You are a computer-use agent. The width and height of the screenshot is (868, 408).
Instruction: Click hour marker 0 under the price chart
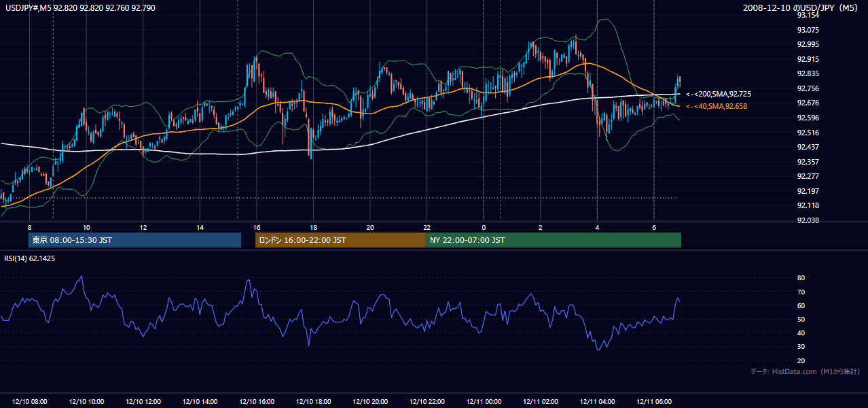point(484,227)
